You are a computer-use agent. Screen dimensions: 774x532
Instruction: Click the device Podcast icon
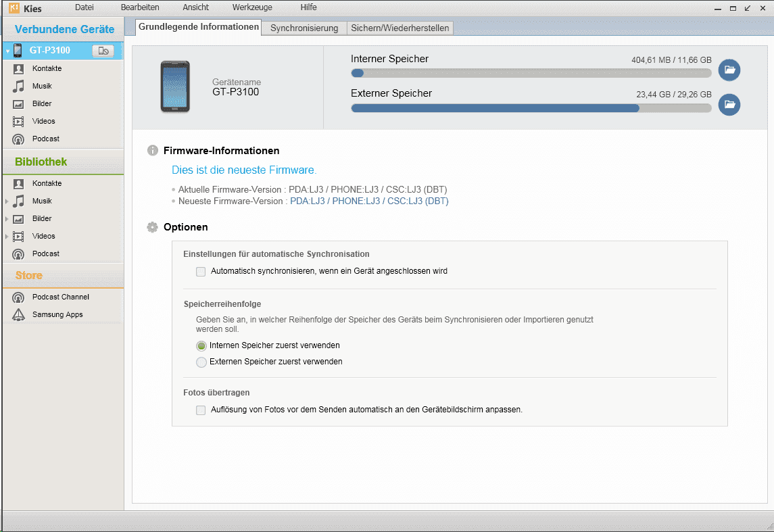pyautogui.click(x=18, y=140)
